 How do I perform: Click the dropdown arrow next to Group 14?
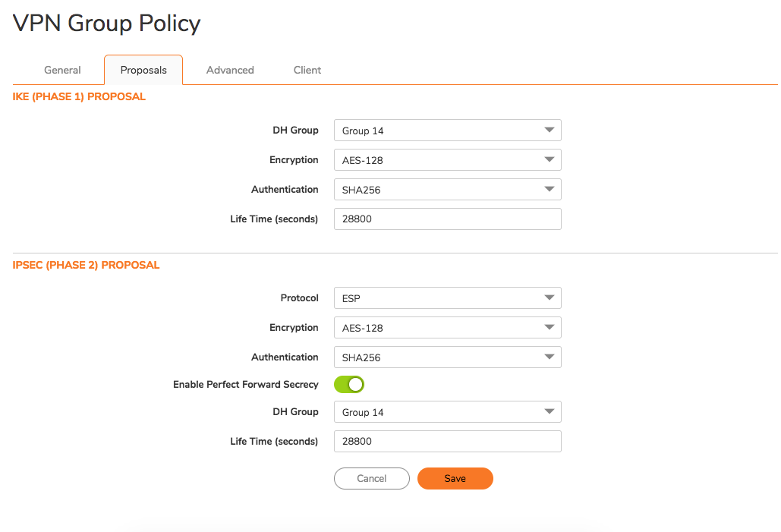click(x=549, y=130)
